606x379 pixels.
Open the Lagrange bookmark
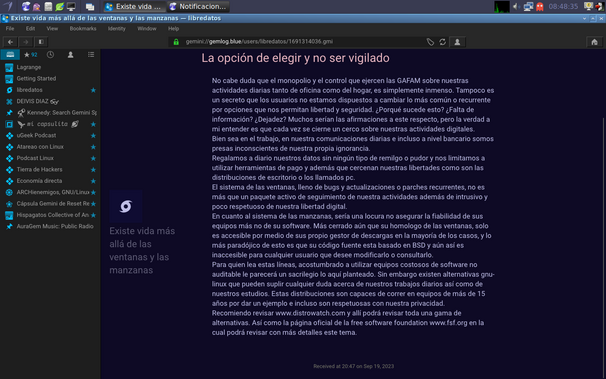coord(50,67)
